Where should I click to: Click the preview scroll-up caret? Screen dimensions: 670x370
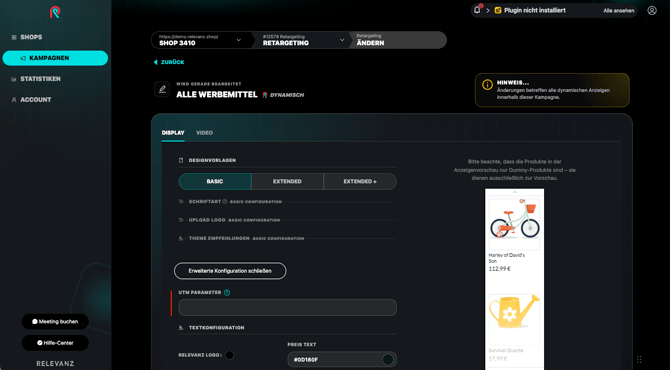514,192
